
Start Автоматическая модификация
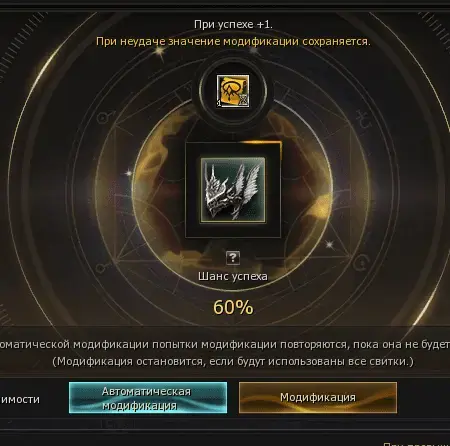pyautogui.click(x=148, y=398)
